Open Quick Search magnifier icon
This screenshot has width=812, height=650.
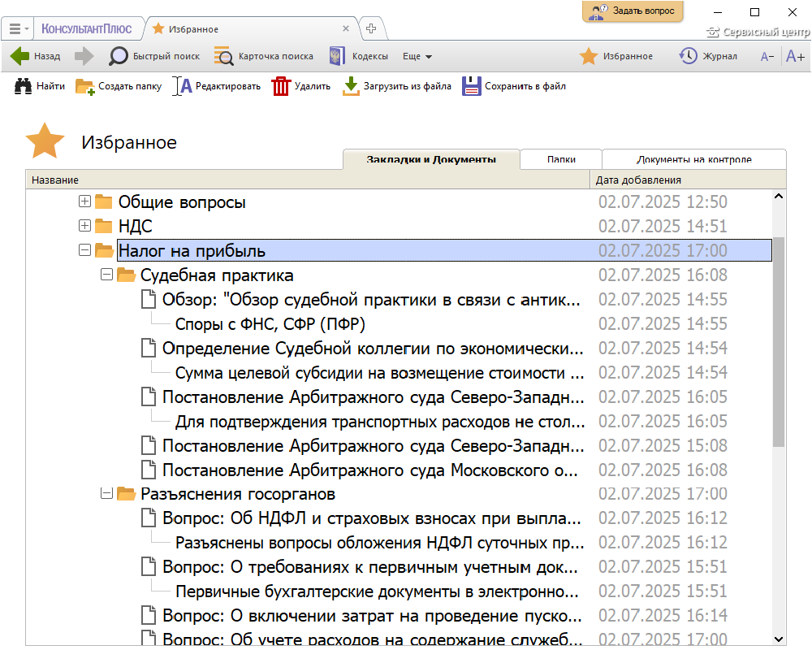118,56
